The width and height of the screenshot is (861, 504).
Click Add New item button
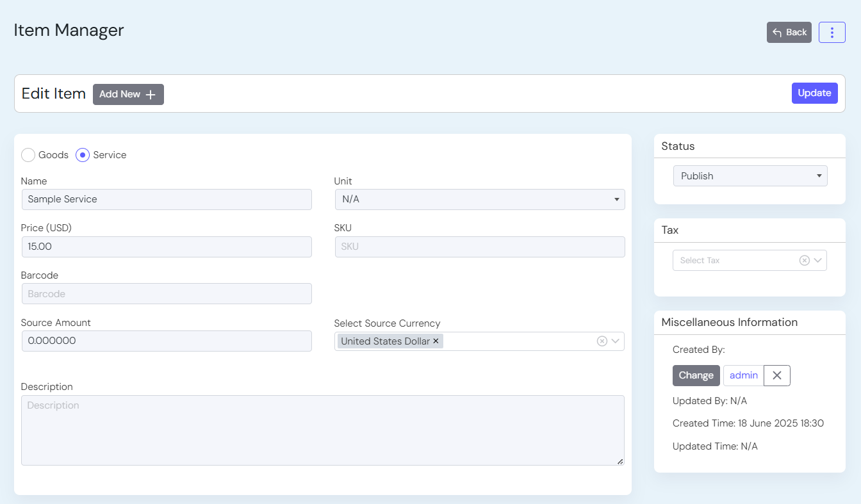[128, 94]
